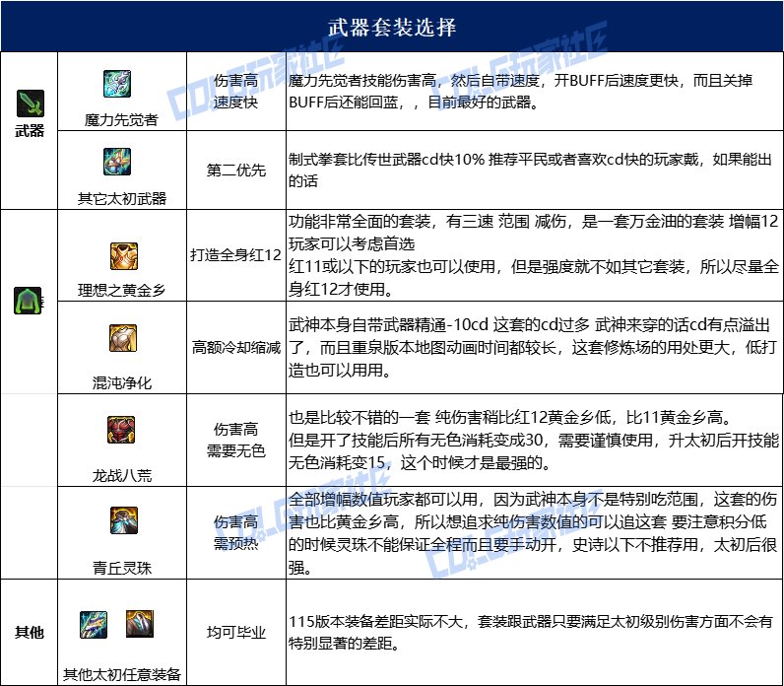Click the green sword weapon category icon
This screenshot has width=784, height=686.
30,103
